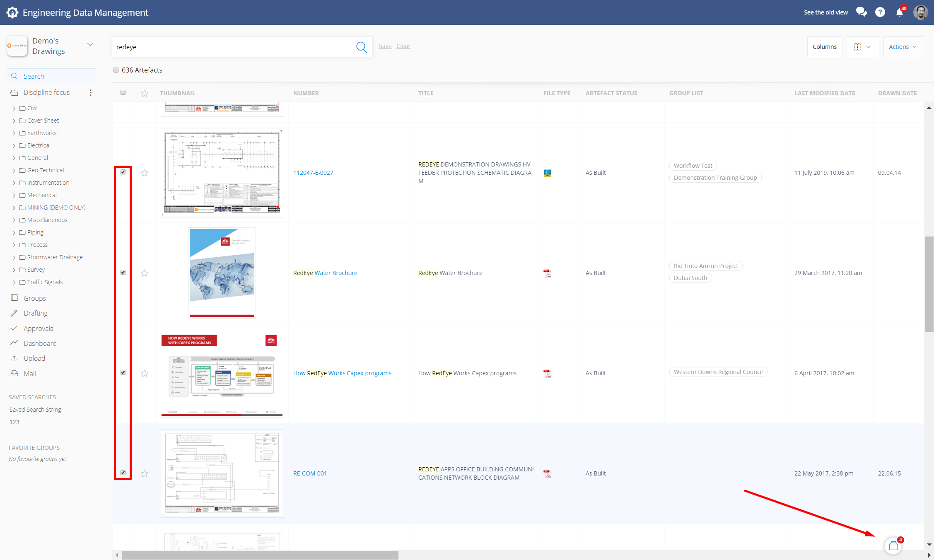Expand the Demo's Drawings project dropdown
This screenshot has width=934, height=560.
click(x=90, y=44)
